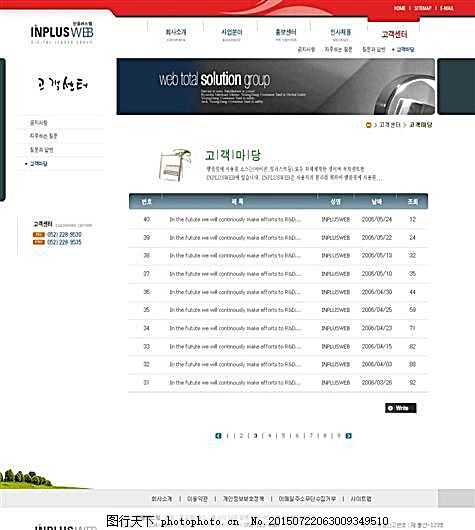Open post number 38 title
This screenshot has height=530, width=475.
[235, 256]
